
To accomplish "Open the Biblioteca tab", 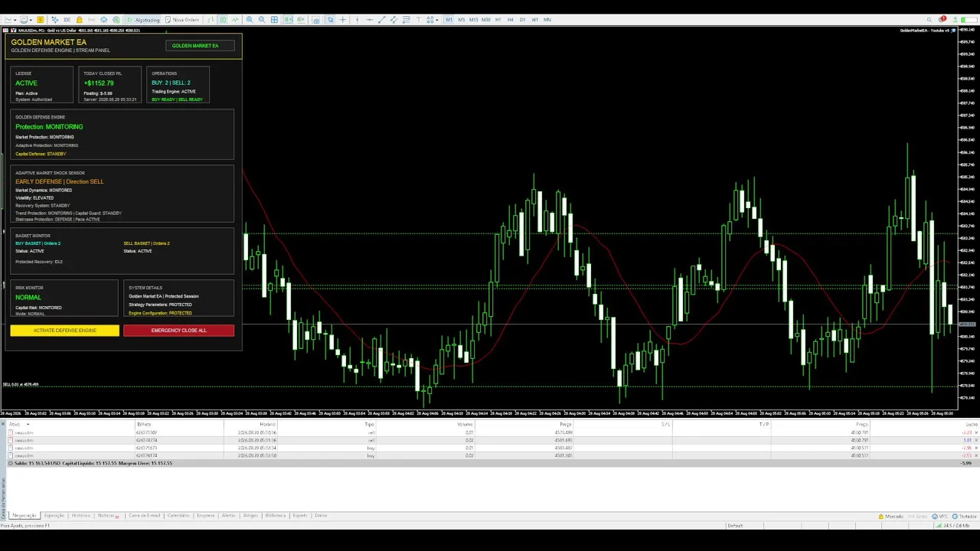I will (x=275, y=516).
